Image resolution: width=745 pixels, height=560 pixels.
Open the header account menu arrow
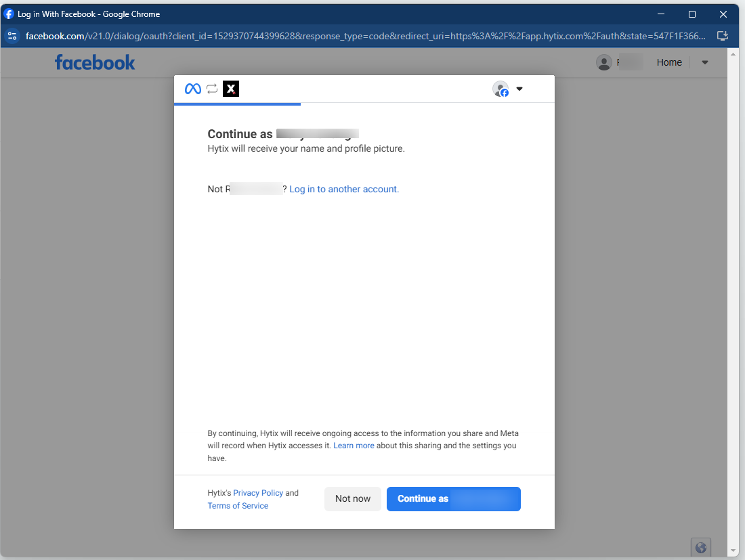pyautogui.click(x=705, y=62)
